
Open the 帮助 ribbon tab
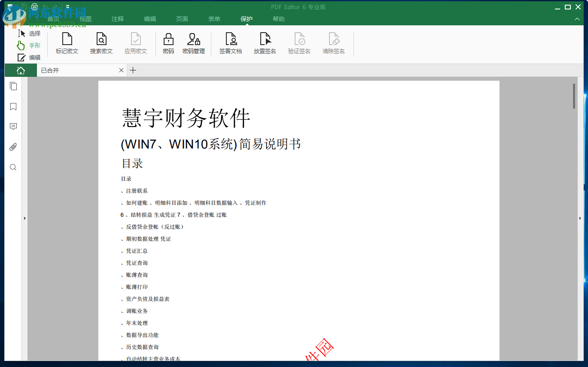coord(279,19)
